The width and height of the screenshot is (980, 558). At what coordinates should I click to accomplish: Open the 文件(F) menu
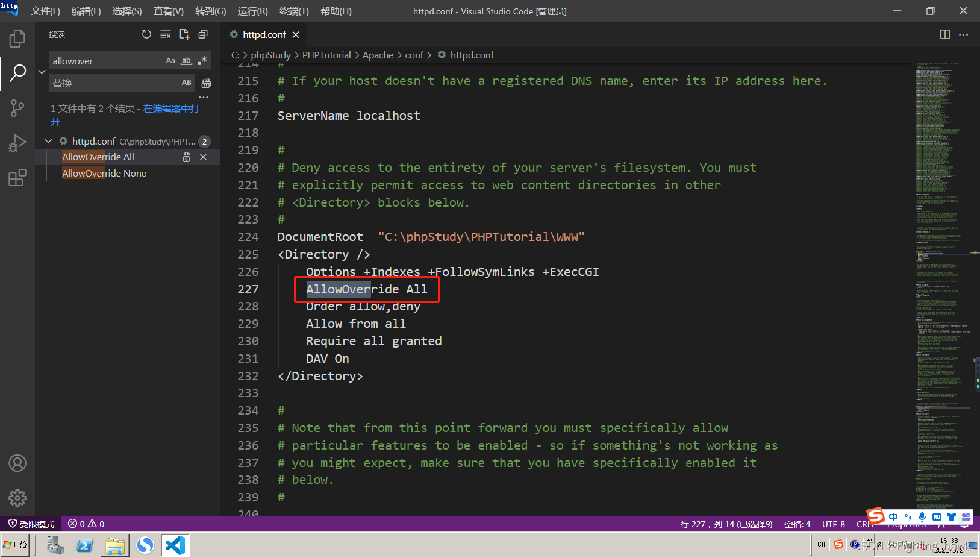[46, 11]
